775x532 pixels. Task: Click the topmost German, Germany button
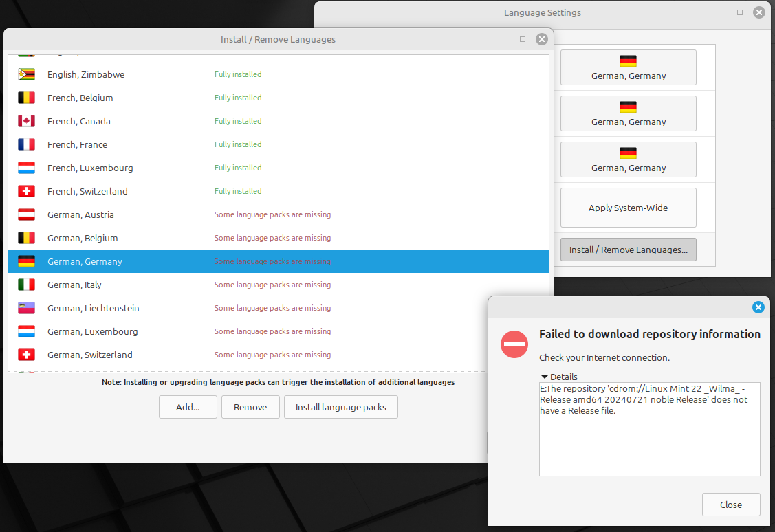628,67
